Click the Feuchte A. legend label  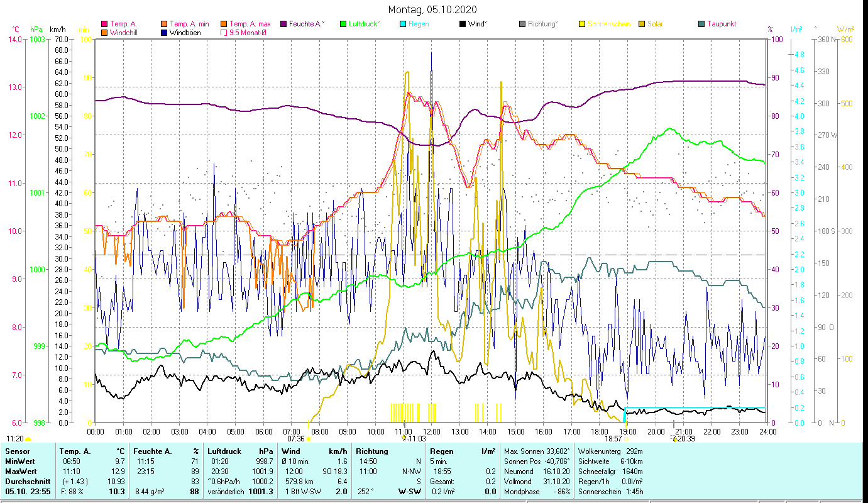click(307, 24)
